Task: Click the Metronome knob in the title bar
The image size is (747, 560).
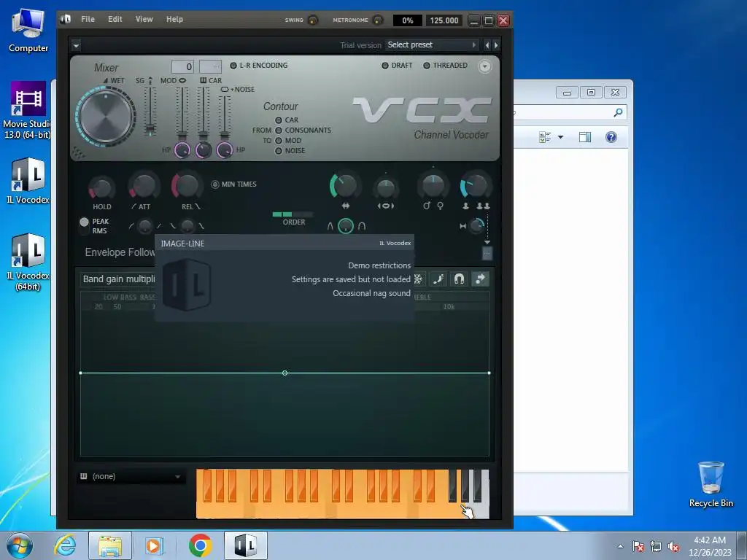Action: 377,20
